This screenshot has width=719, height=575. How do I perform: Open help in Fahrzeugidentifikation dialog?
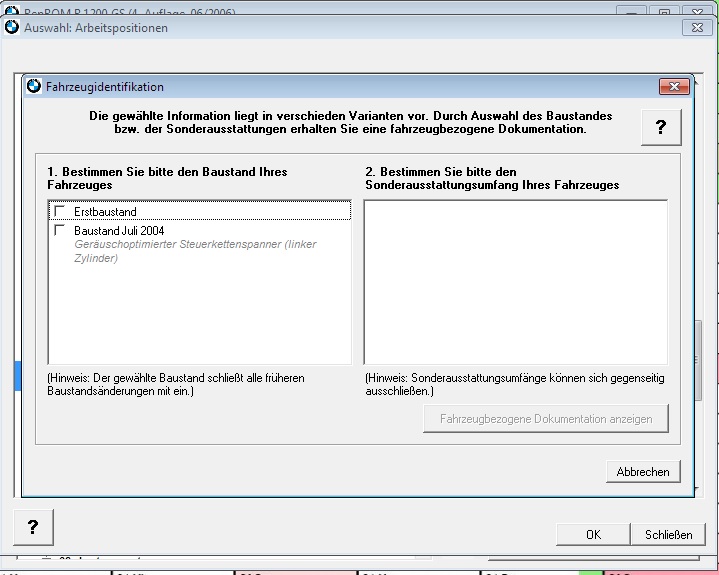point(661,127)
